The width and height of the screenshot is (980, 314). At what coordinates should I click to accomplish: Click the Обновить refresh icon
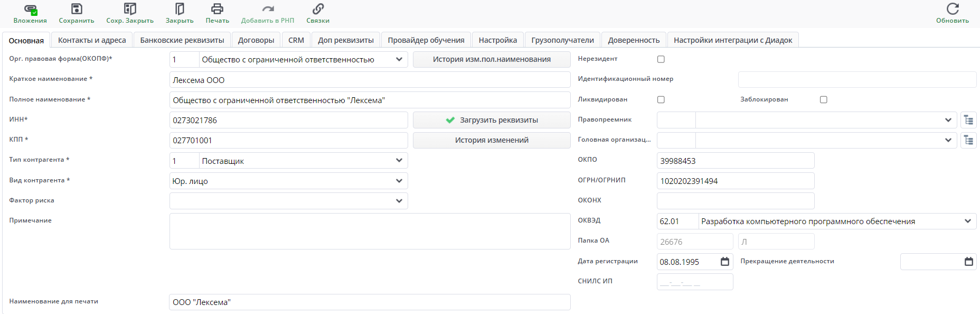coord(952,10)
